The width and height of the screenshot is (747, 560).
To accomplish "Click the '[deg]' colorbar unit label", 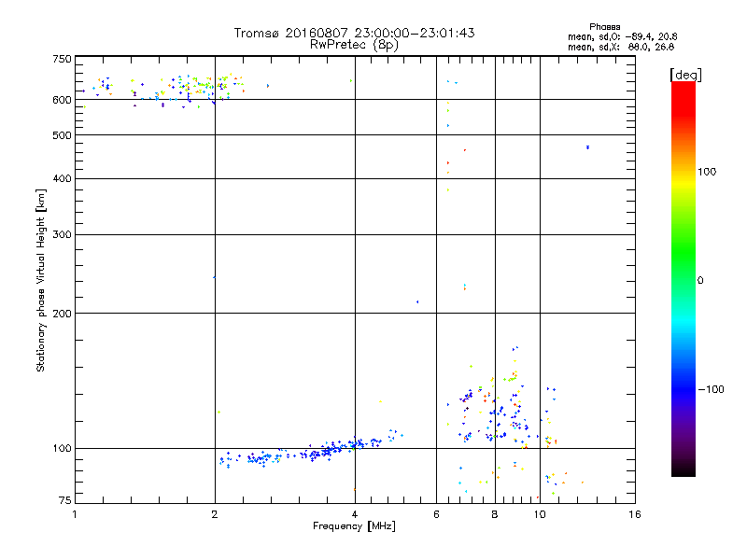I will (x=685, y=75).
